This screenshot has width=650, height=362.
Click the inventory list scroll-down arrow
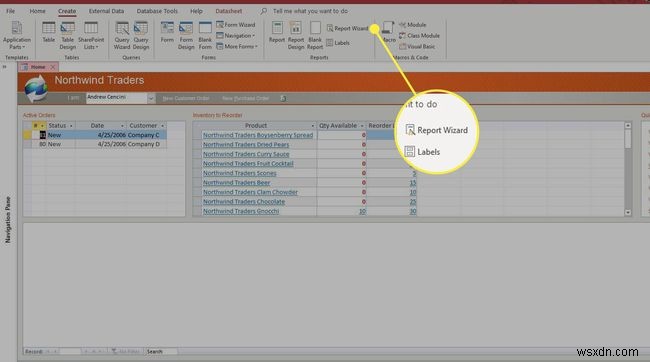click(x=628, y=213)
